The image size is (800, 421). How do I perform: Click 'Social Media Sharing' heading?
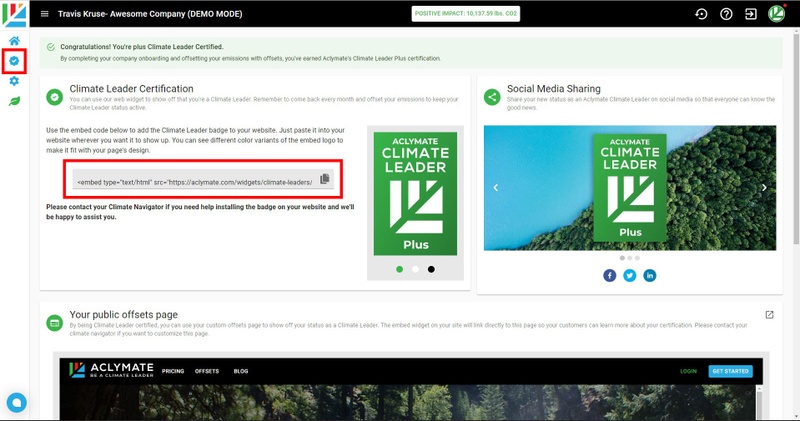pyautogui.click(x=554, y=88)
